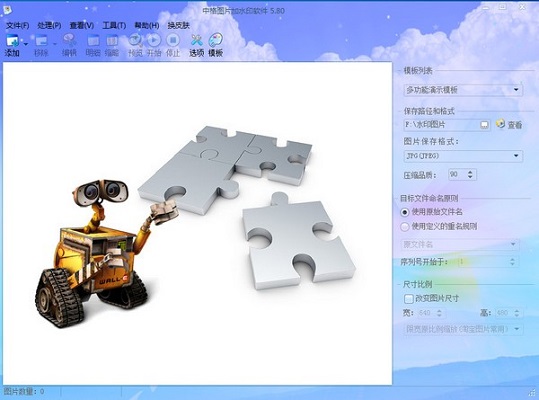Image resolution: width=539 pixels, height=400 pixels.
Task: Open 选项 (Options) tools icon
Action: point(197,40)
